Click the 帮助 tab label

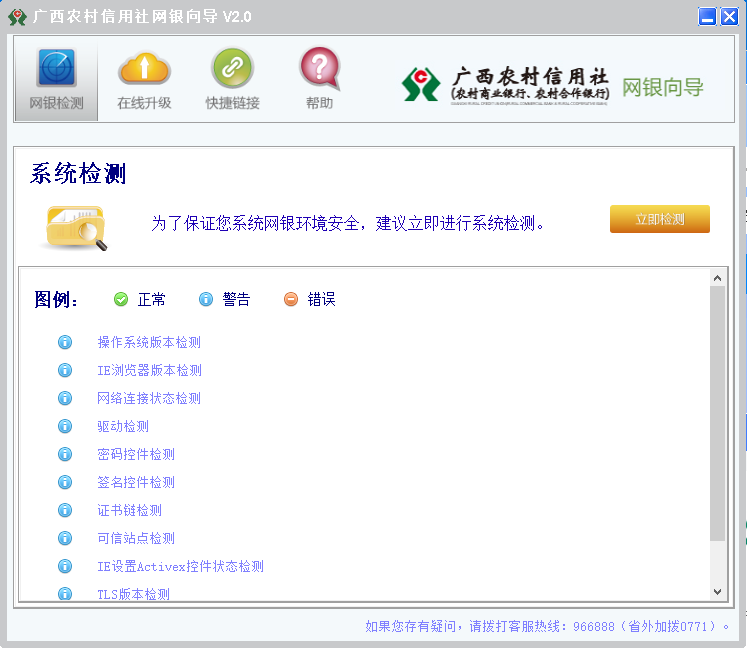pos(320,103)
